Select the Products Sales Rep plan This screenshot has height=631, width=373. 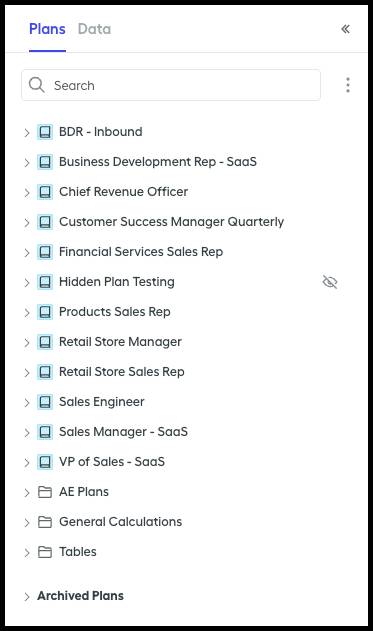(x=115, y=312)
